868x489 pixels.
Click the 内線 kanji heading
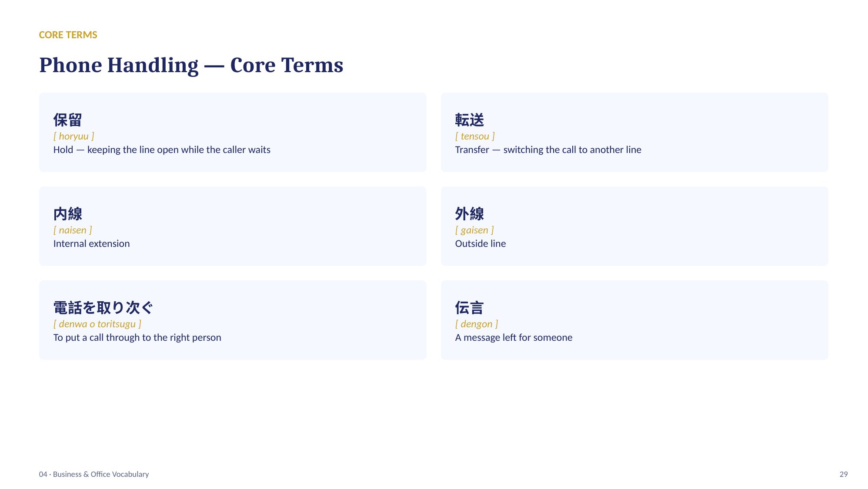67,214
